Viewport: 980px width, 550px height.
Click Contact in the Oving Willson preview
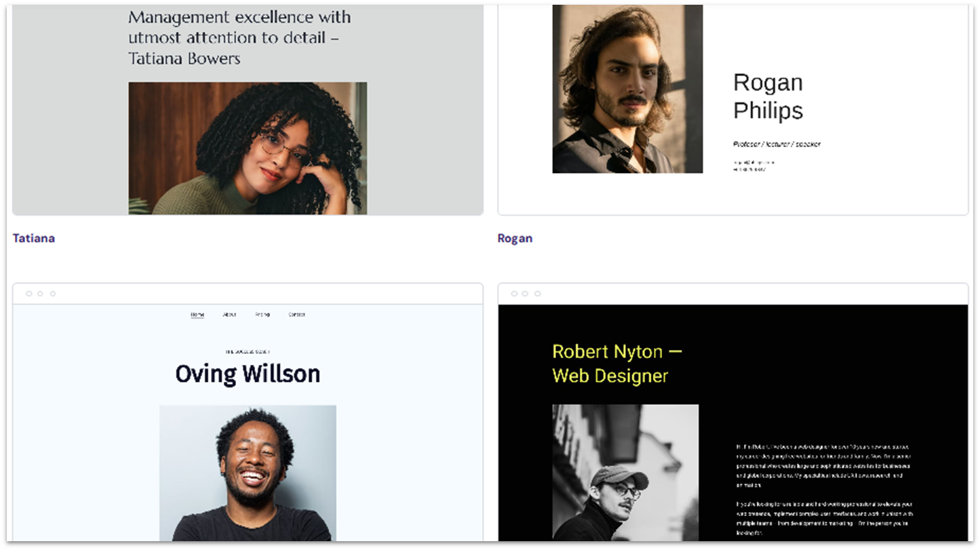click(x=296, y=315)
